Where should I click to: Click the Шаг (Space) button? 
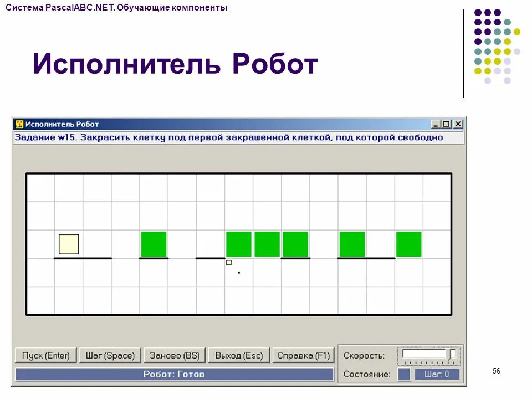tap(110, 355)
